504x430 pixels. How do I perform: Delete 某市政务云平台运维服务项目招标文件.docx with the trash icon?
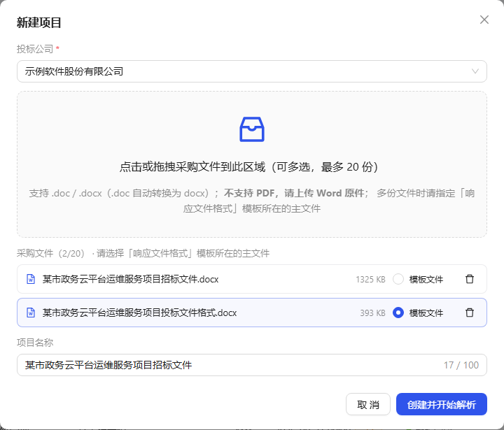470,279
